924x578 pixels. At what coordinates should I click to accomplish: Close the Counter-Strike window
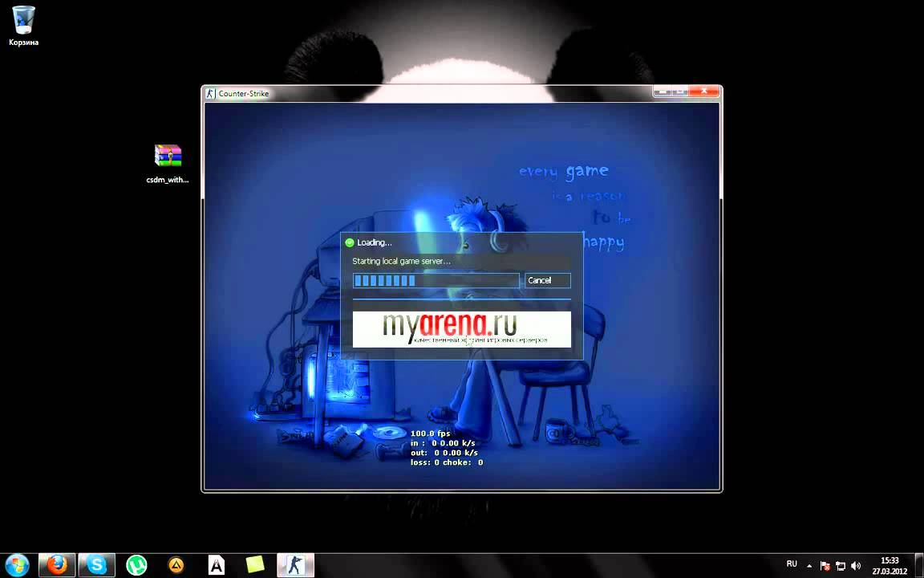coord(703,92)
